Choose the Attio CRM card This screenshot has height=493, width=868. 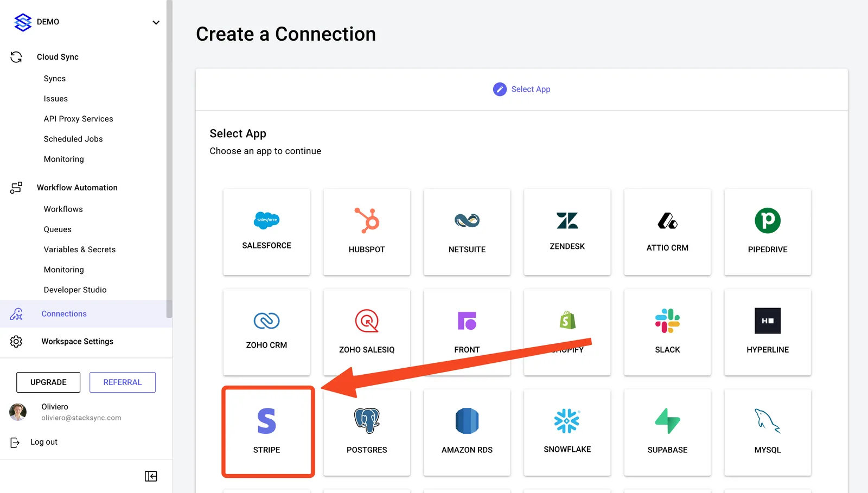(667, 232)
